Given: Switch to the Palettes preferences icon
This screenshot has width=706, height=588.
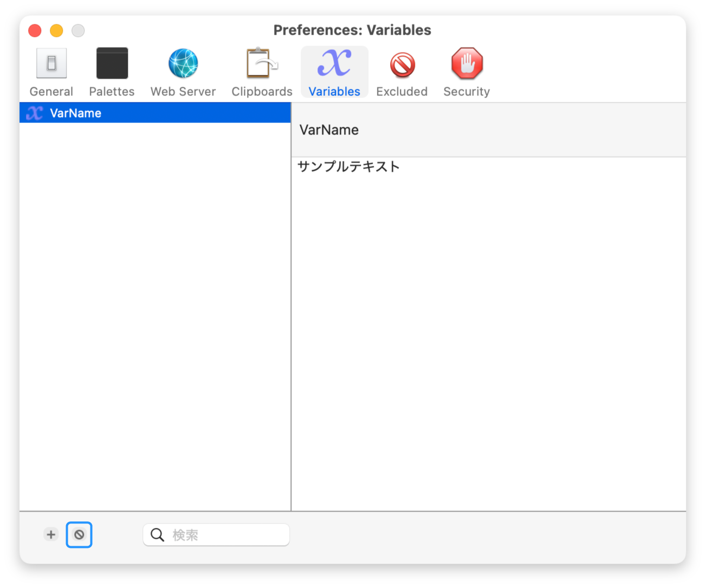Looking at the screenshot, I should click(112, 64).
